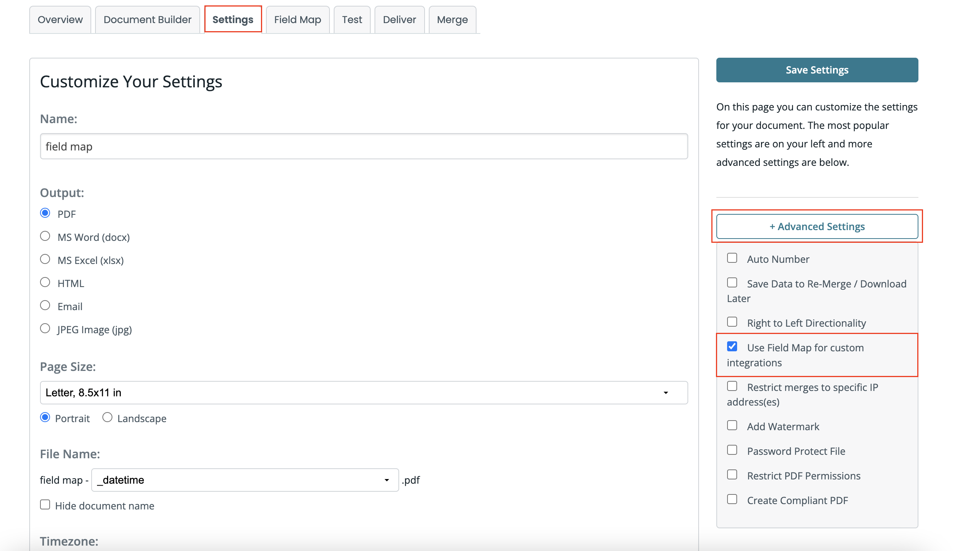Open the Test tab
Screen dimensions: 980x551
click(x=351, y=19)
